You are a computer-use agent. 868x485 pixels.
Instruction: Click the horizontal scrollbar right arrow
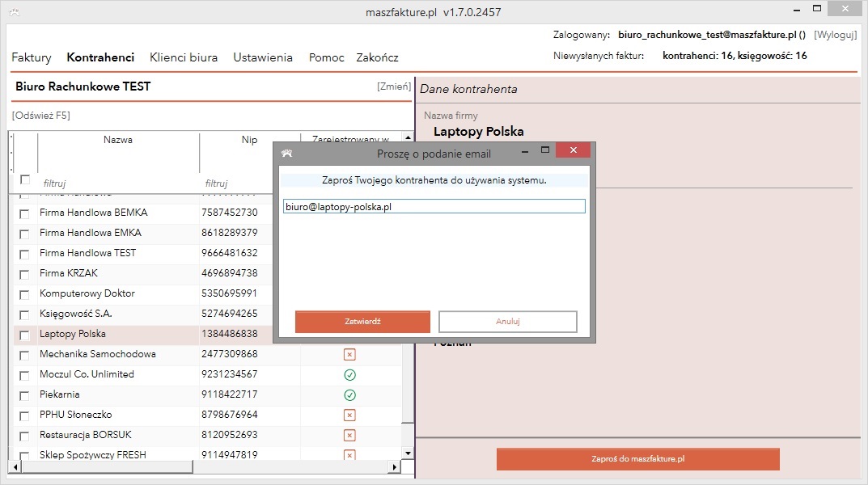[x=394, y=467]
